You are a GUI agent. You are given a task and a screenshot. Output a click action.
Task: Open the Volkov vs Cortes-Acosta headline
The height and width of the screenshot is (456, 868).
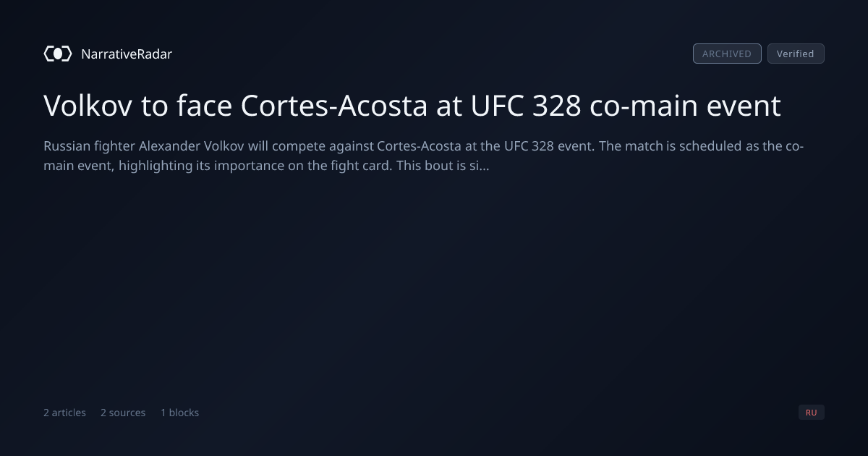pyautogui.click(x=412, y=106)
